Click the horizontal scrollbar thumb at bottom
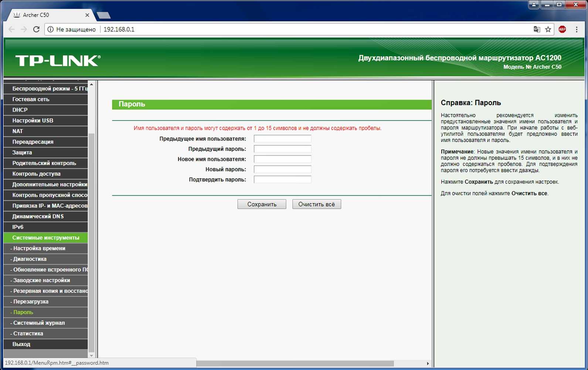The image size is (588, 370). click(x=295, y=364)
